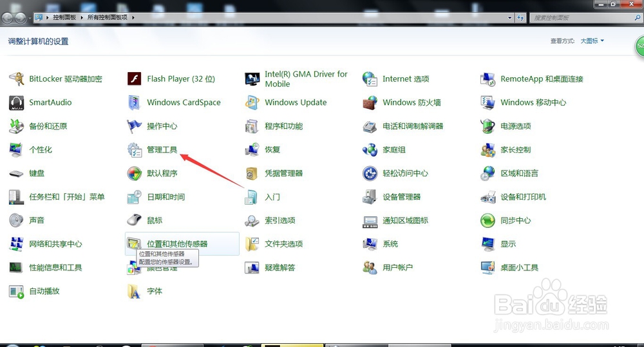
Task: Open the 区域和语言 globe icon
Action: pos(488,173)
